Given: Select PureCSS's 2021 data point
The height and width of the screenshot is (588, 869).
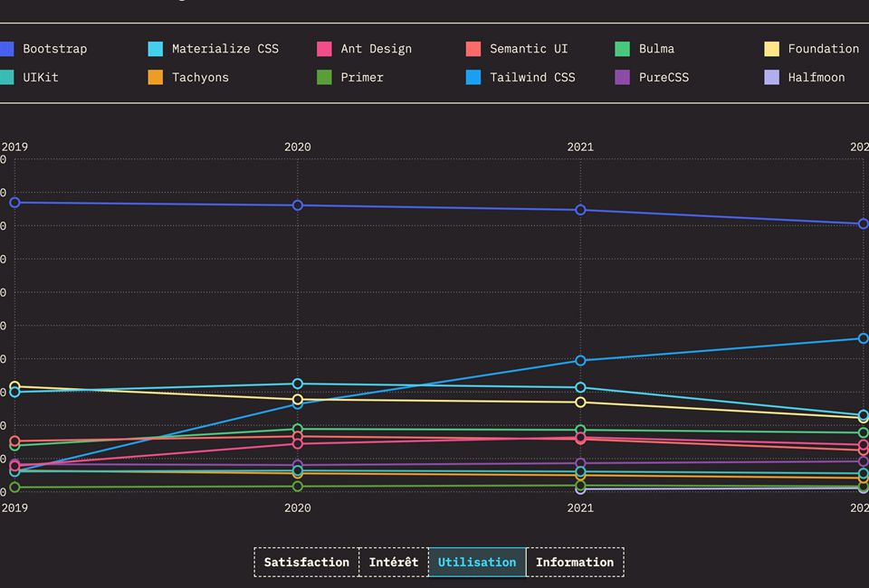Looking at the screenshot, I should (x=580, y=463).
